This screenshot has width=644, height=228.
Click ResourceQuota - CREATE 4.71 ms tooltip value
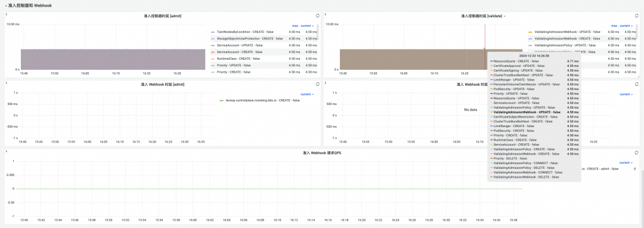572,61
